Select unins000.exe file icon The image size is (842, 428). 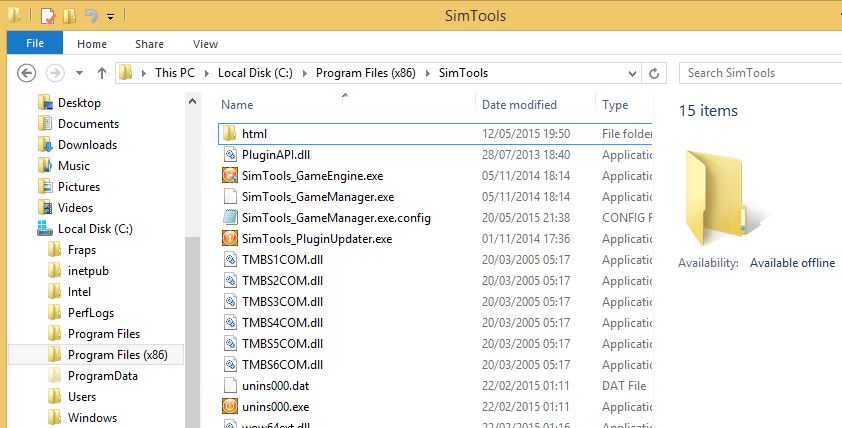(230, 406)
